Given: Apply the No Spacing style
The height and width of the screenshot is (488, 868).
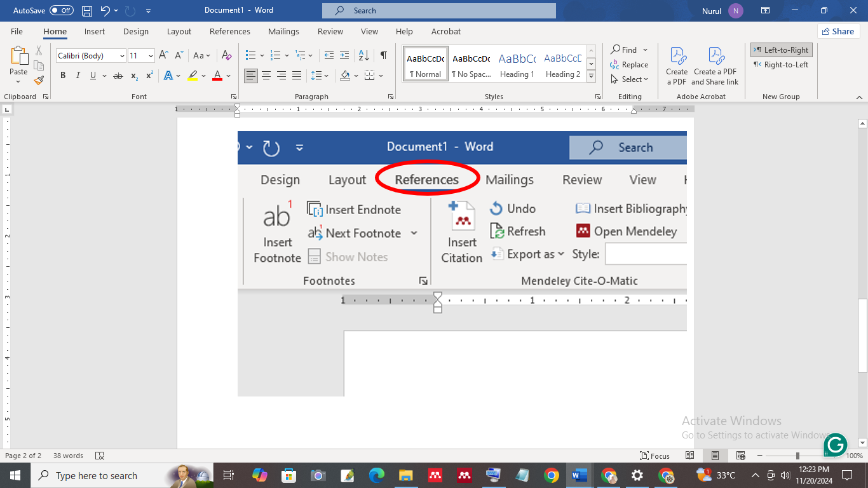Looking at the screenshot, I should point(471,64).
